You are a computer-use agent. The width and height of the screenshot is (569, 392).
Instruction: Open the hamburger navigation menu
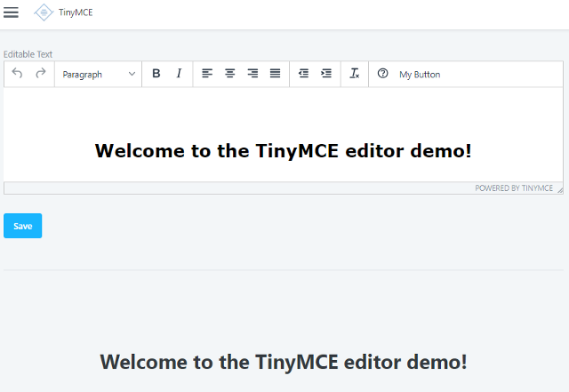click(x=11, y=12)
